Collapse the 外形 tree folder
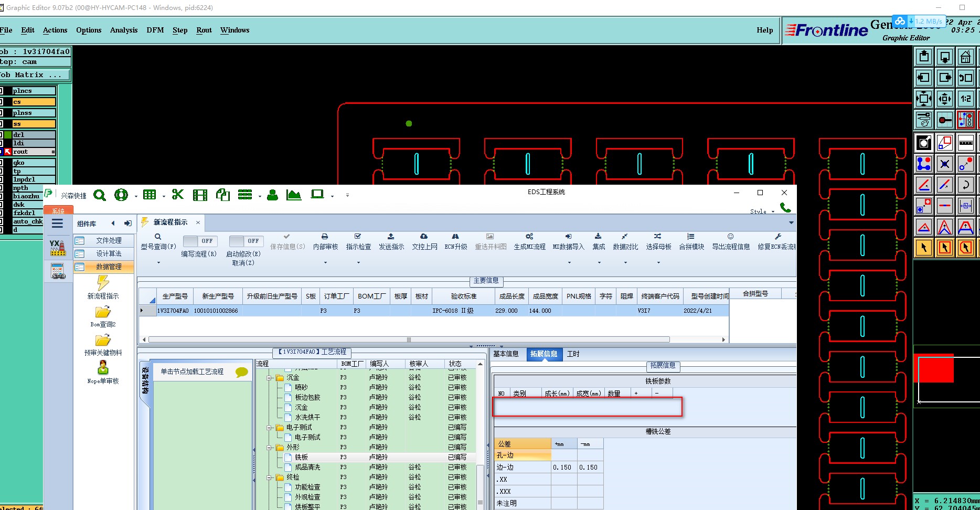This screenshot has height=510, width=980. pyautogui.click(x=270, y=448)
